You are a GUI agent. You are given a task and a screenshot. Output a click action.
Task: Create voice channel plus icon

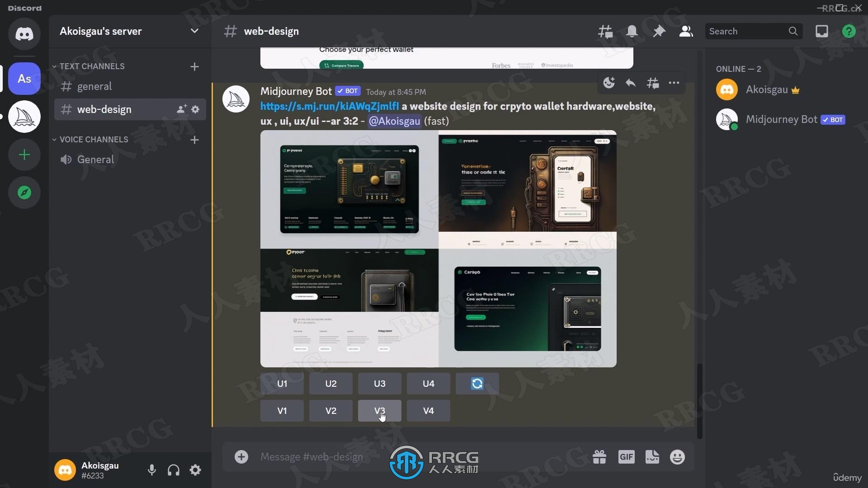click(x=194, y=140)
